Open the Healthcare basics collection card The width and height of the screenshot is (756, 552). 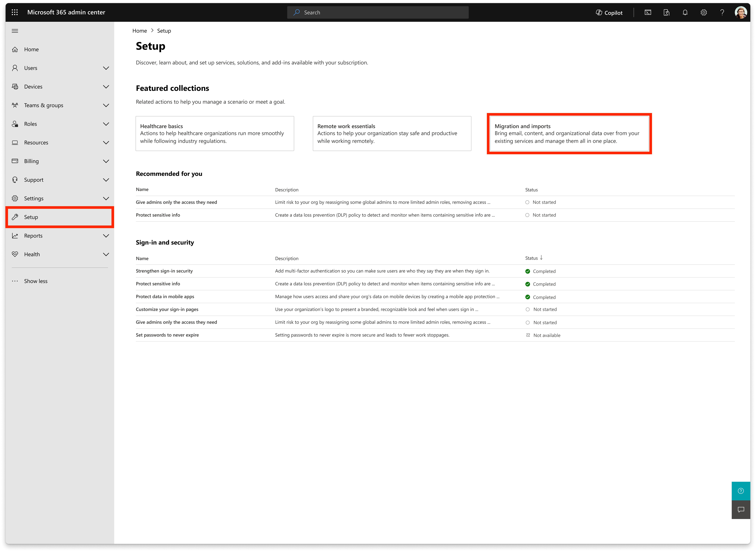pos(215,134)
